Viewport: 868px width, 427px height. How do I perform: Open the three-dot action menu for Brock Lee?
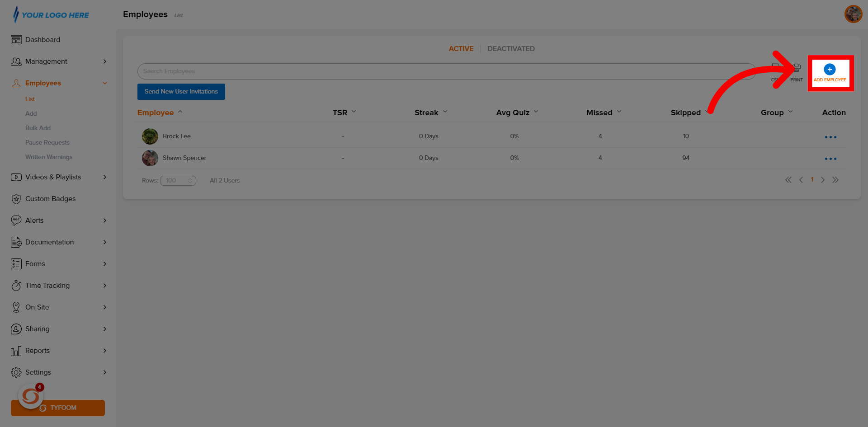(830, 136)
